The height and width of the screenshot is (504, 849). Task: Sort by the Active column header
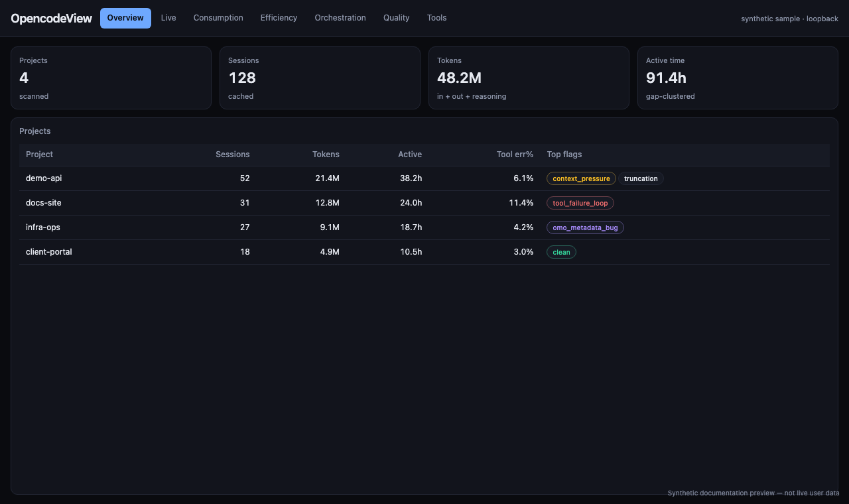(410, 155)
